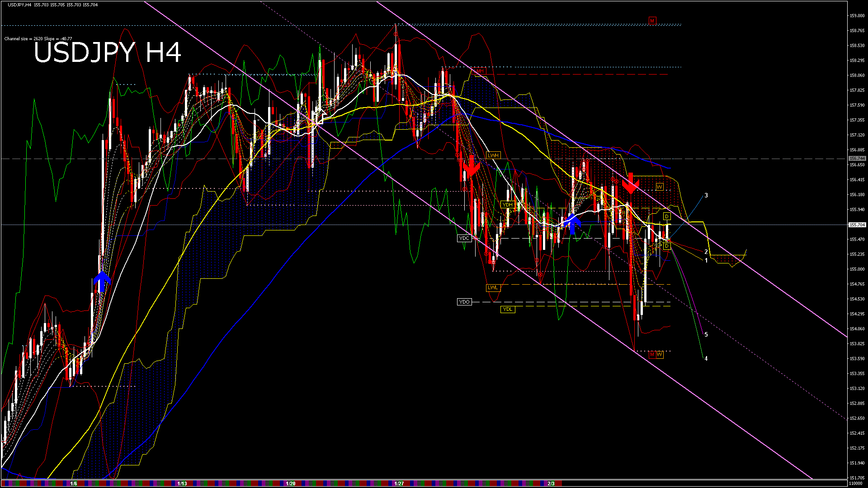
Task: Click the M label on the top dotted line
Action: (x=652, y=21)
